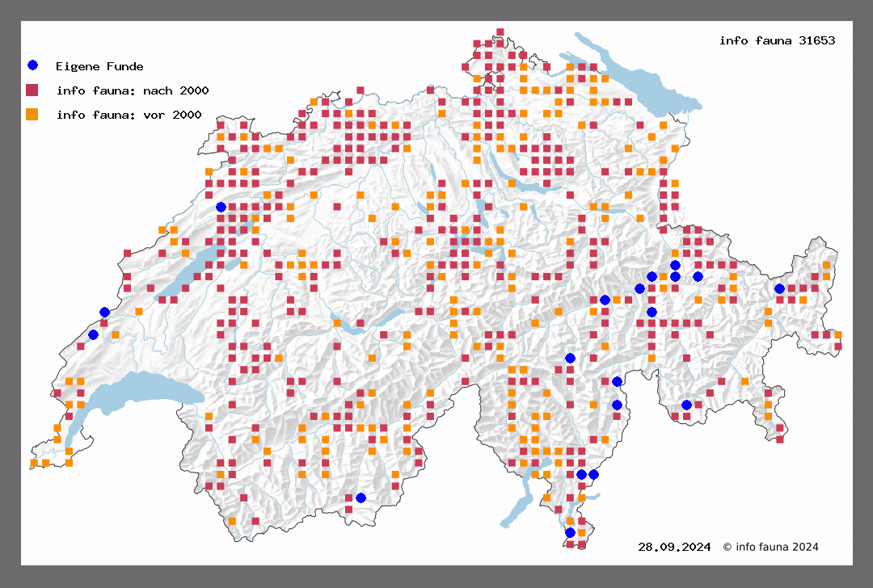Click the westernmost orange square on map
Viewport: 873px width, 588px height.
pyautogui.click(x=34, y=463)
